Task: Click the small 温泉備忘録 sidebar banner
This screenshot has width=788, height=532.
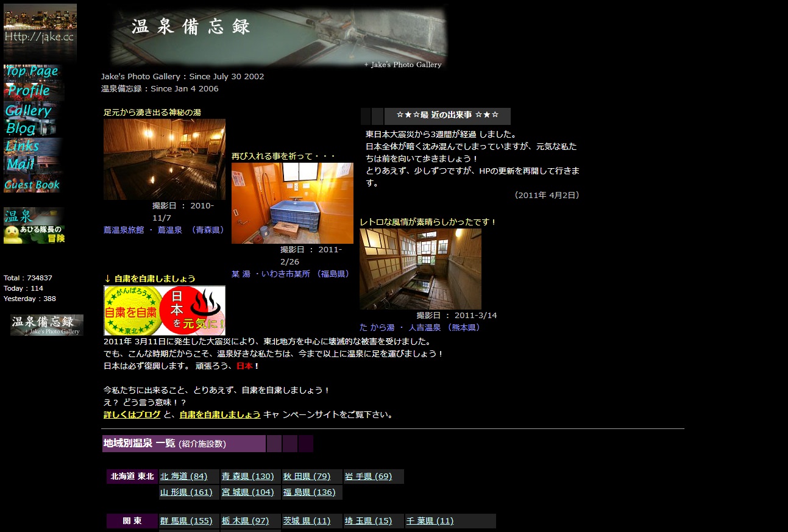Action: click(x=47, y=325)
